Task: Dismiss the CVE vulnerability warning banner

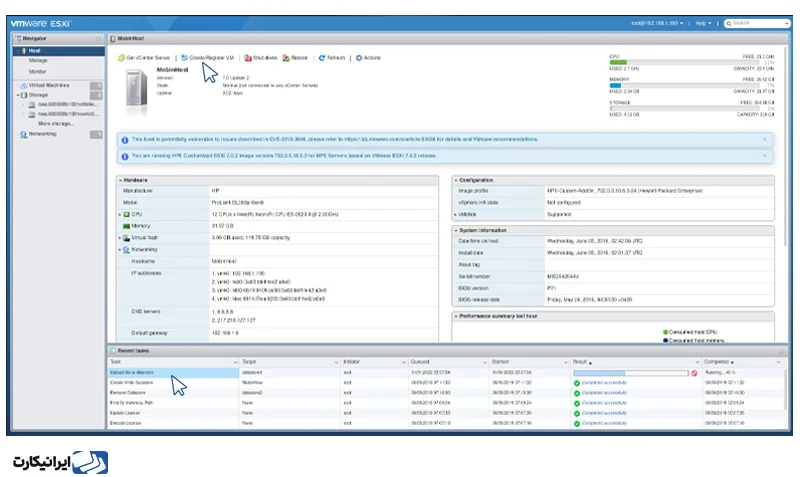Action: (x=764, y=139)
